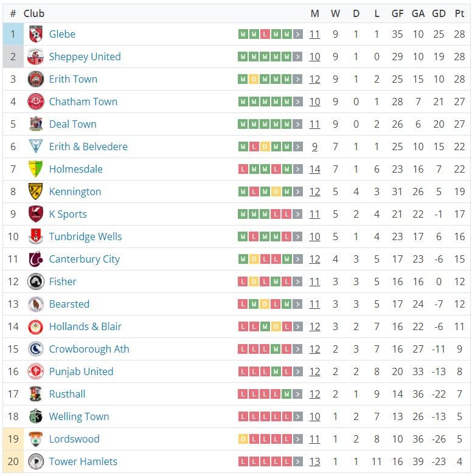Open Erith & Belvedere's 9 matches link
The width and height of the screenshot is (472, 476).
(x=314, y=147)
